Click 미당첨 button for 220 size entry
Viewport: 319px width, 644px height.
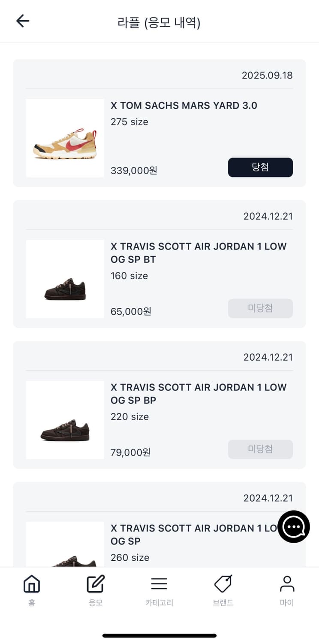pyautogui.click(x=260, y=449)
